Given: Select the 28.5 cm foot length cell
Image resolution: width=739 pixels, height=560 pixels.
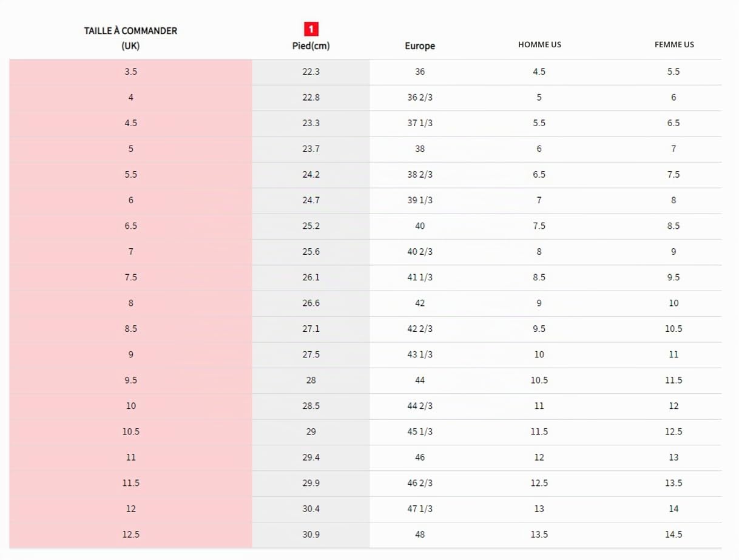Looking at the screenshot, I should (311, 406).
